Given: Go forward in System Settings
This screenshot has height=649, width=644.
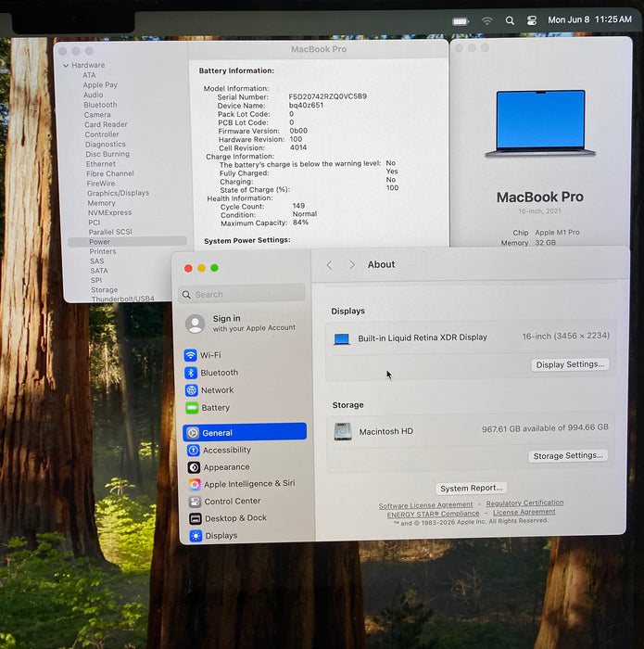Looking at the screenshot, I should point(351,265).
